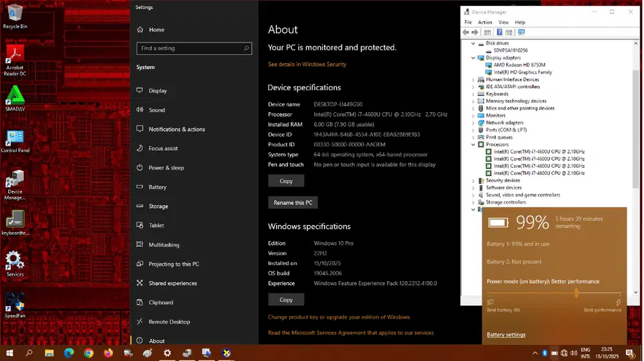This screenshot has height=361, width=644.
Task: Click the Find a setting search box
Action: coord(193,48)
